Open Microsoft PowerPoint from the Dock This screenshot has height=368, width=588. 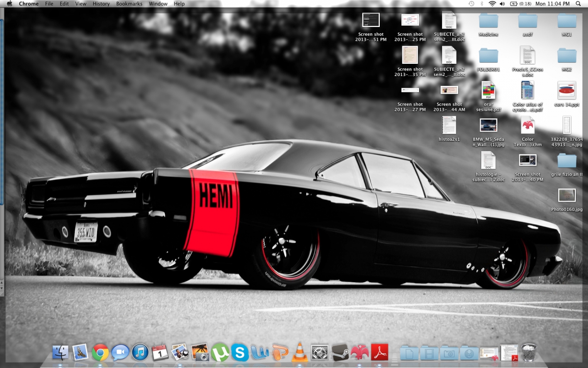280,352
